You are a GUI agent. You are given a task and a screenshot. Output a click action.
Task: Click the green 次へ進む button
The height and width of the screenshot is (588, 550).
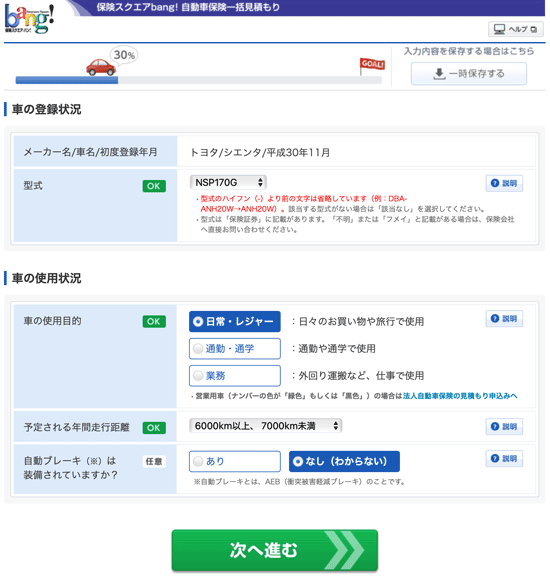tap(274, 550)
